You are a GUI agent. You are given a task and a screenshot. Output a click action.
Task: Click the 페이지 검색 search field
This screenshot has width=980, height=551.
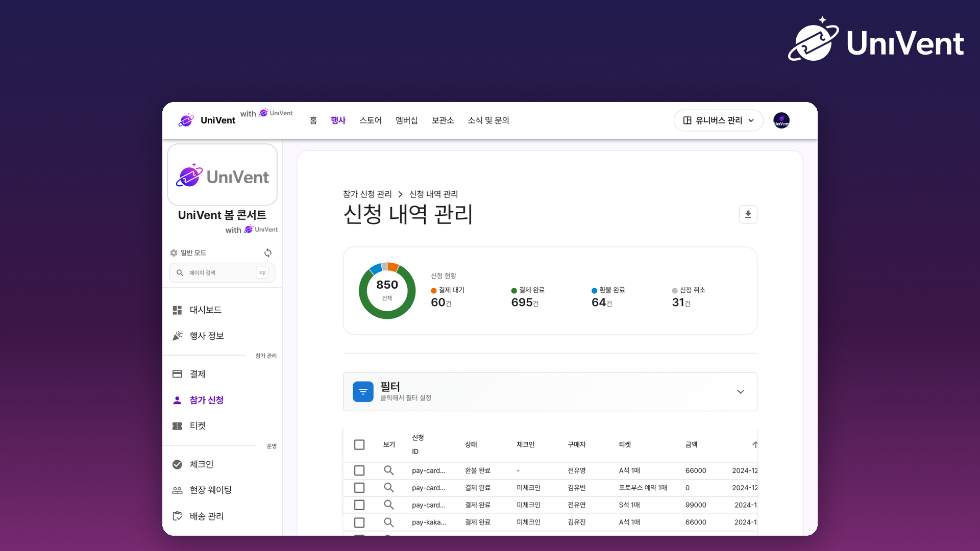tap(222, 273)
